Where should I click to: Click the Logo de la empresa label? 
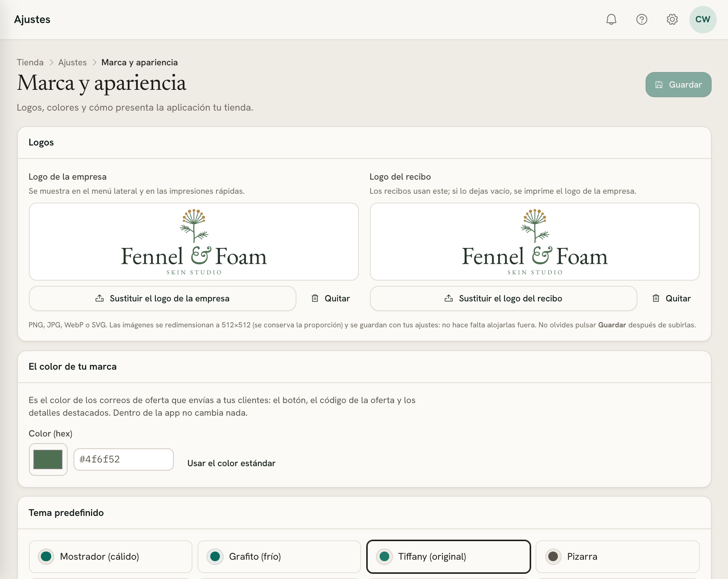[68, 177]
